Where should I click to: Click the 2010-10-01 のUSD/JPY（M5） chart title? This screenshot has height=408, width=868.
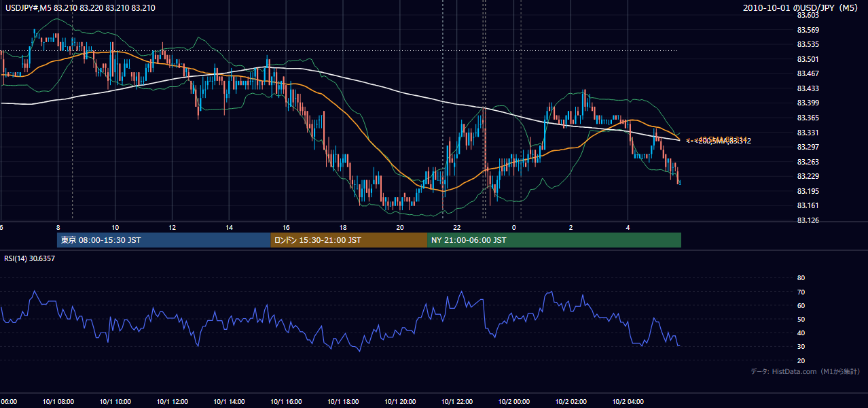pyautogui.click(x=801, y=8)
